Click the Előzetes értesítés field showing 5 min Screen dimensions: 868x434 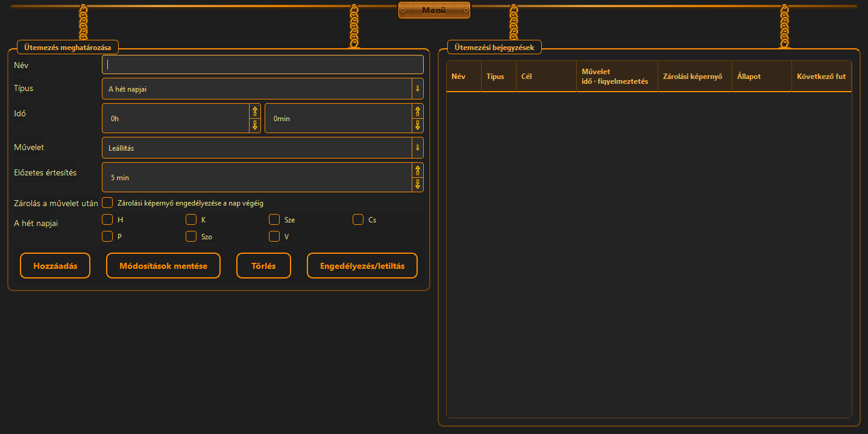coord(257,177)
